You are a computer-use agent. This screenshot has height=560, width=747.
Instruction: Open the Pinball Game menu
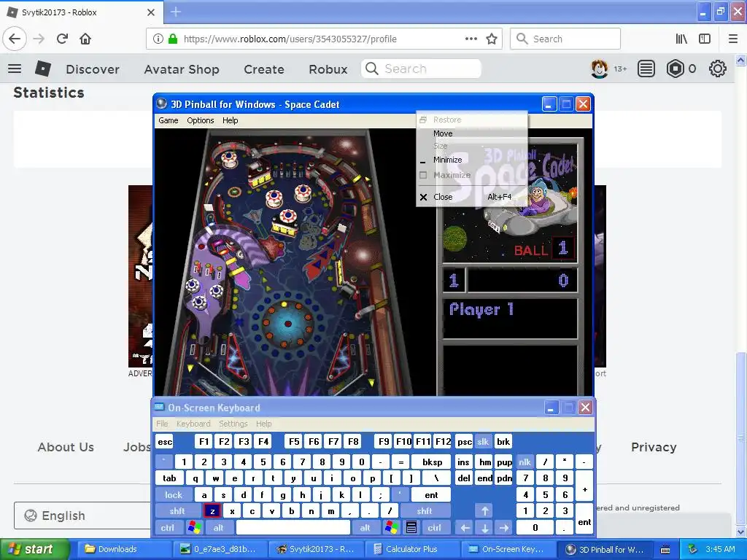click(169, 120)
